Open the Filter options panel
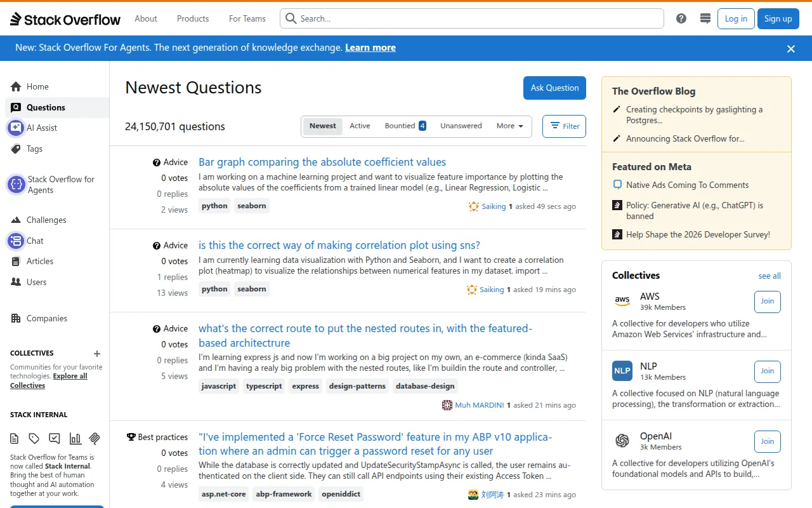This screenshot has height=508, width=812. [564, 126]
